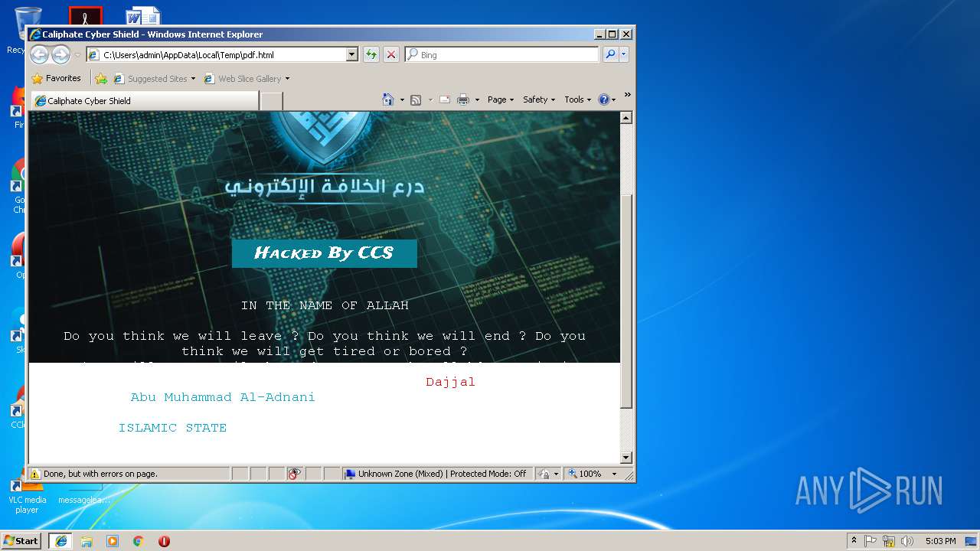Click the status bar security lock icon

544,474
